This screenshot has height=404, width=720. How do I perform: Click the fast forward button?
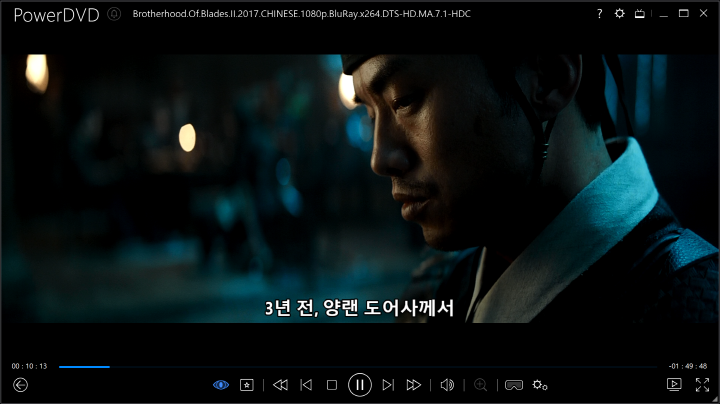point(413,385)
